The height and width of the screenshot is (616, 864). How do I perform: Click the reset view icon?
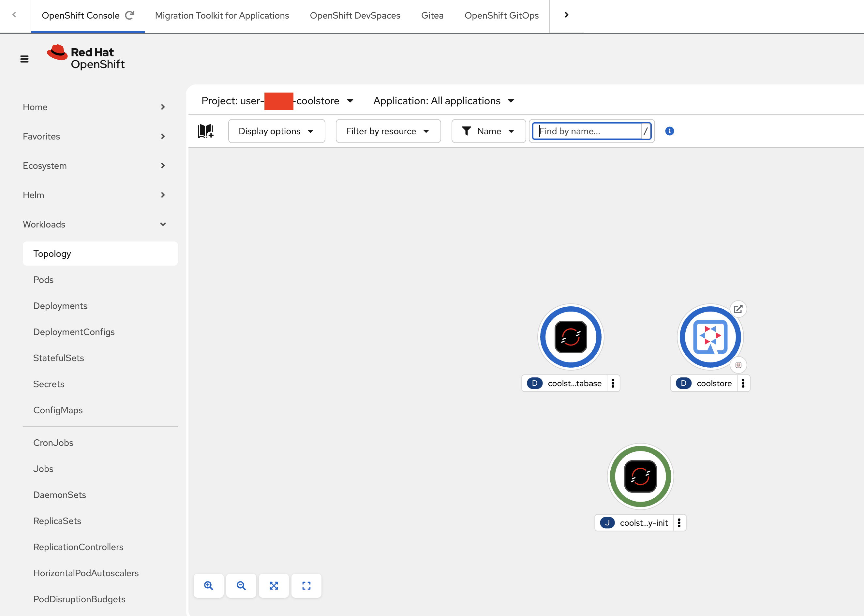point(306,586)
